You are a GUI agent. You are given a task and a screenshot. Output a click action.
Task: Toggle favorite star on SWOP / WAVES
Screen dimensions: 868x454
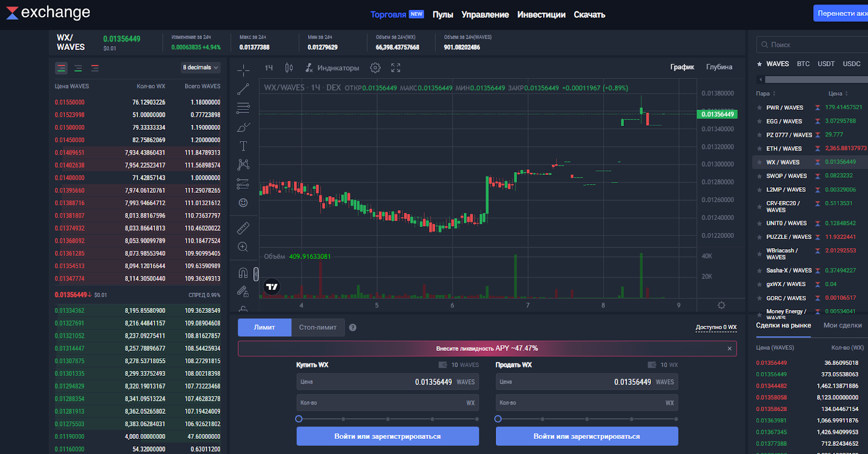759,176
